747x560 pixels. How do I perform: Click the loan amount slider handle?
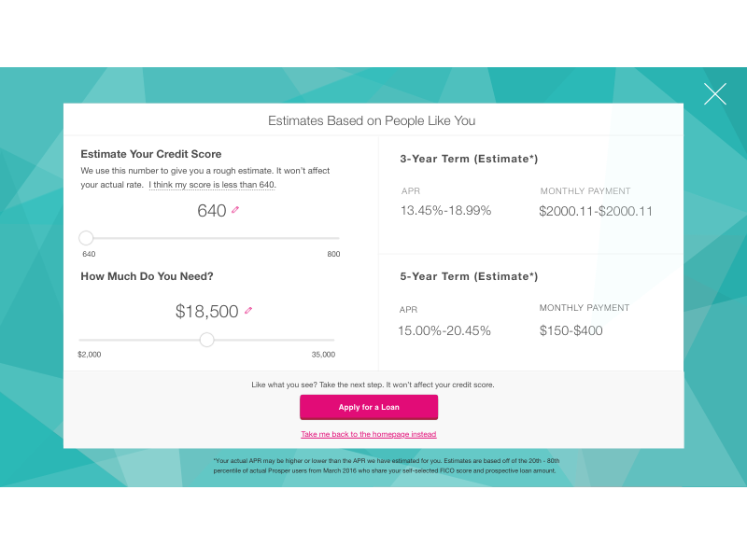(x=207, y=340)
